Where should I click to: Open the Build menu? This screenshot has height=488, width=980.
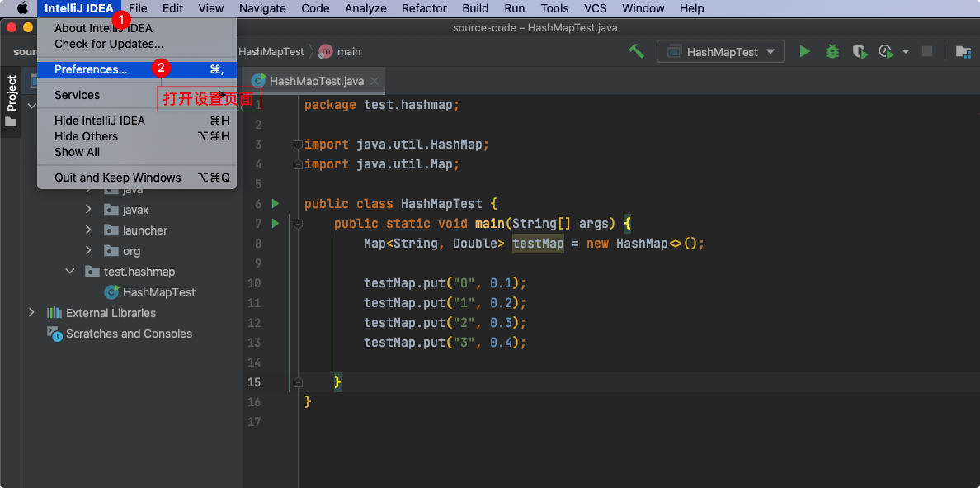coord(476,8)
